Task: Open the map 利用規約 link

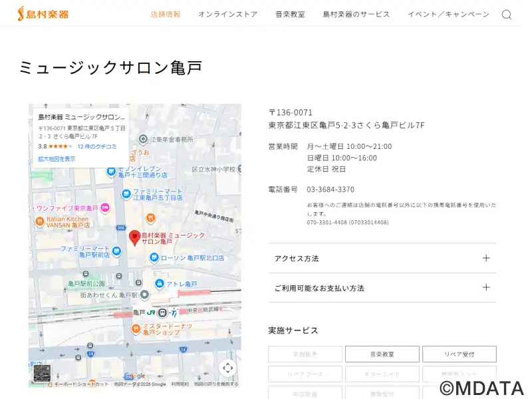Action: [180, 384]
